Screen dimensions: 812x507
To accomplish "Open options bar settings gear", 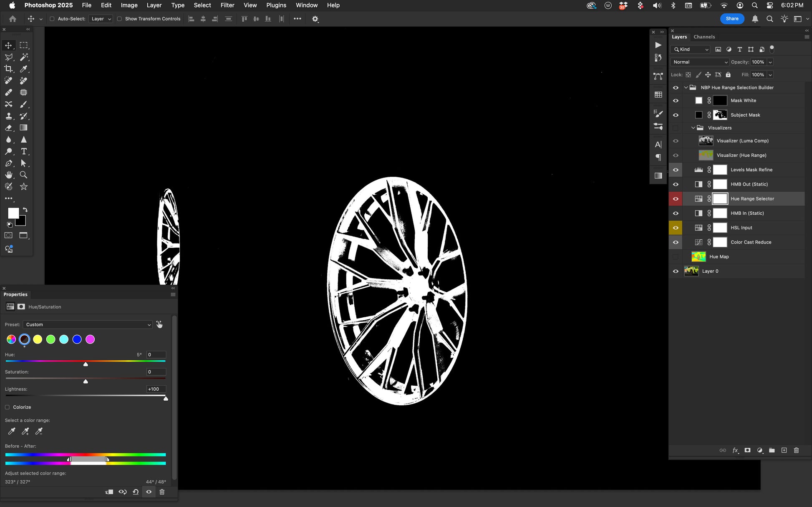I will click(x=315, y=19).
